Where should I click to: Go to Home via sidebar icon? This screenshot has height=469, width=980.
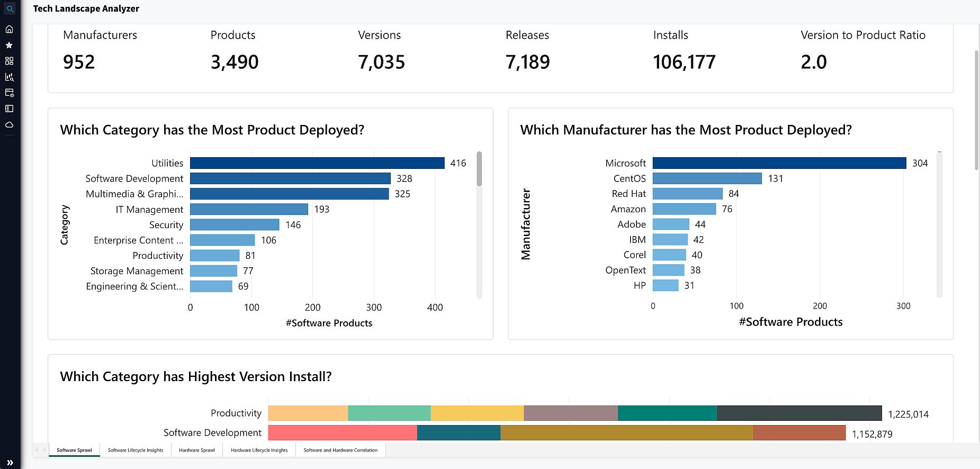tap(10, 29)
